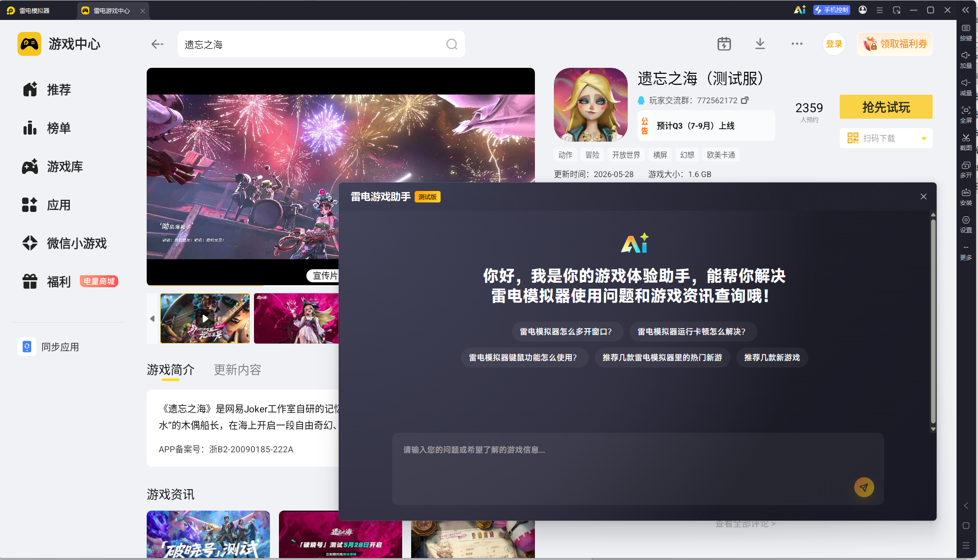
Task: Click the search field containing 遗忘之海
Action: [x=321, y=44]
